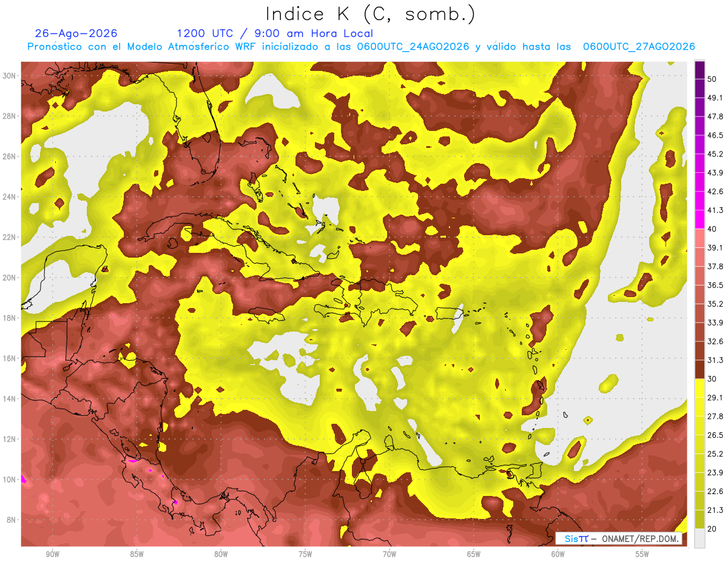Click the colorbar value "29.1"
Viewport: 728px width, 562px height.
tap(715, 398)
